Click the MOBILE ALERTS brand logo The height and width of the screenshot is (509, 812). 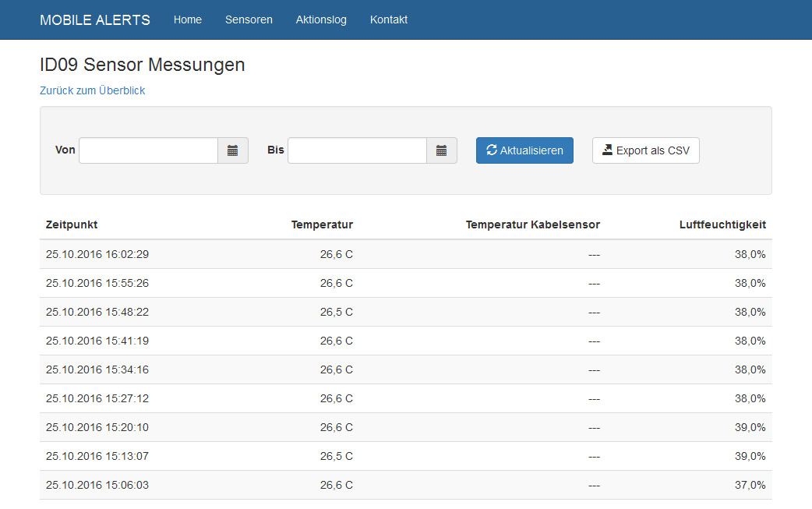pyautogui.click(x=95, y=19)
